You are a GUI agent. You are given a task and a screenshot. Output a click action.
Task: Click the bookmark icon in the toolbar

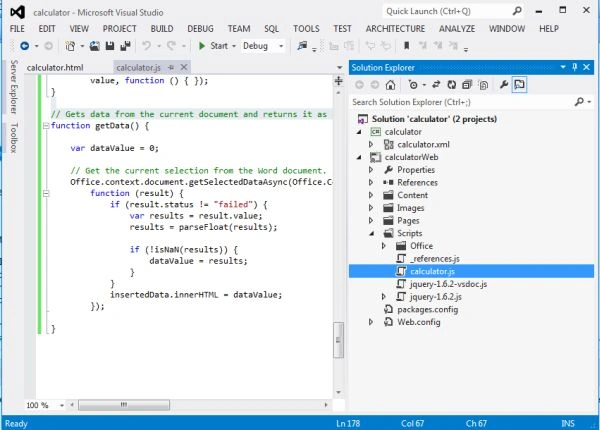point(406,46)
